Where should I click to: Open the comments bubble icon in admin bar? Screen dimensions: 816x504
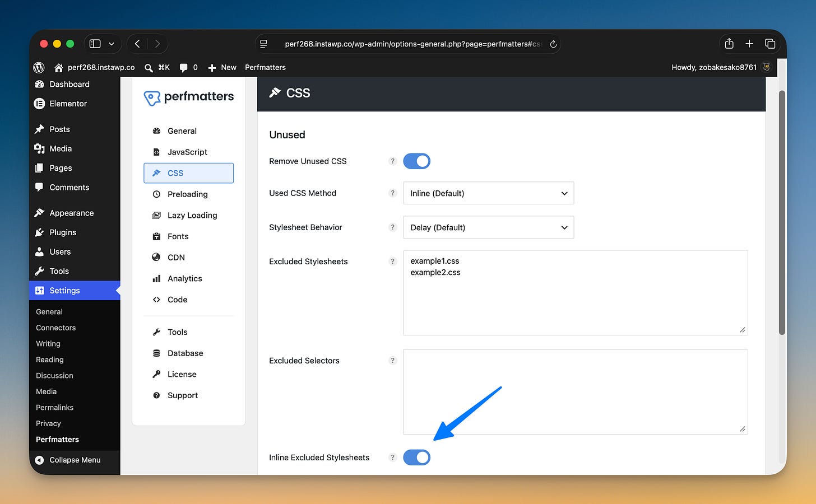point(183,68)
